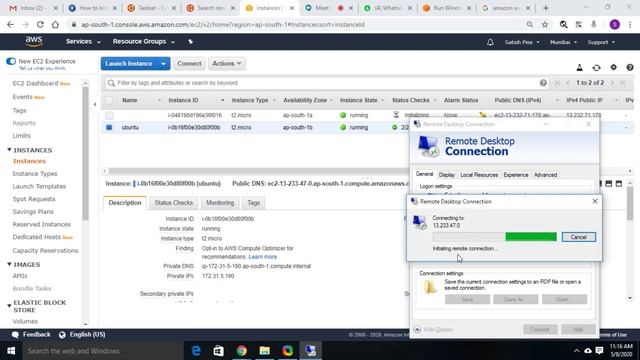Click the Remote Desktop connection progress bar

click(x=495, y=237)
